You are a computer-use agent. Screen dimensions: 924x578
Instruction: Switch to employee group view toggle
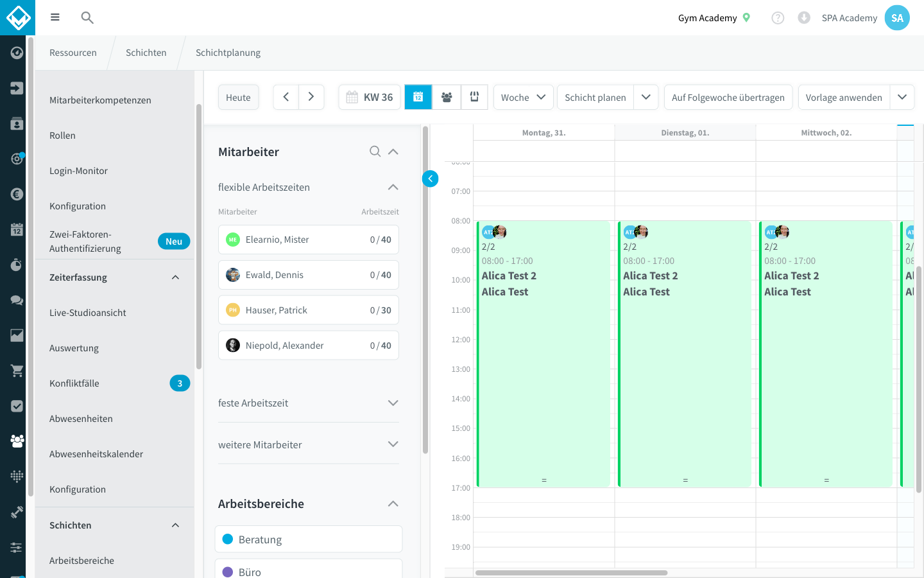point(447,97)
